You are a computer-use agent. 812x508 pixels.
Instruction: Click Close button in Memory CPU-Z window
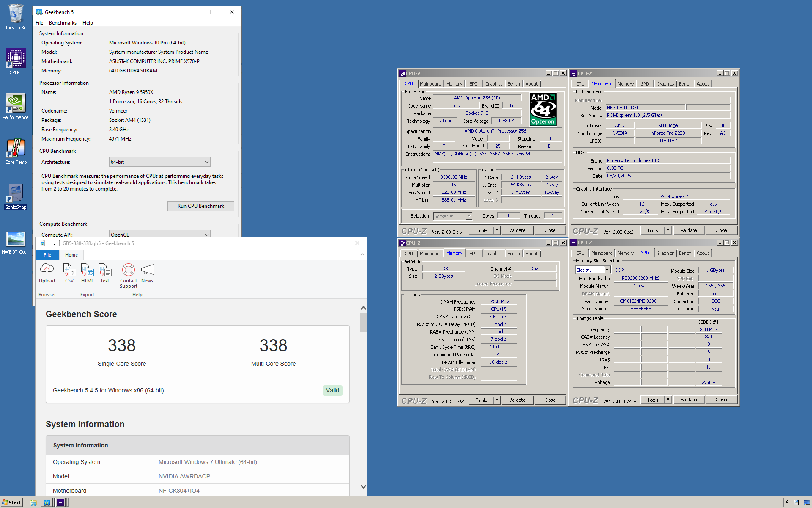tap(550, 400)
